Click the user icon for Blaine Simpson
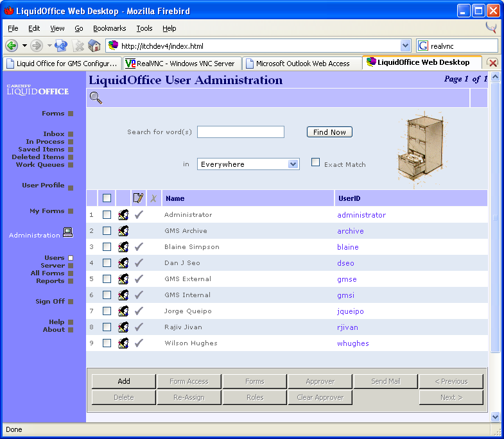504x439 pixels. click(123, 247)
